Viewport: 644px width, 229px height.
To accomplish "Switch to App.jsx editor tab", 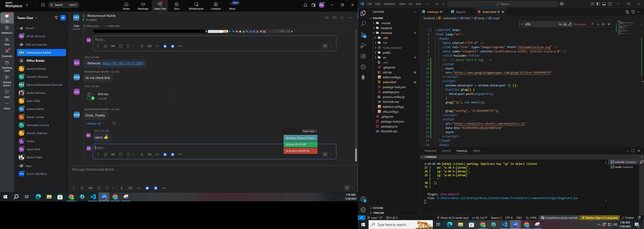I will click(x=461, y=12).
